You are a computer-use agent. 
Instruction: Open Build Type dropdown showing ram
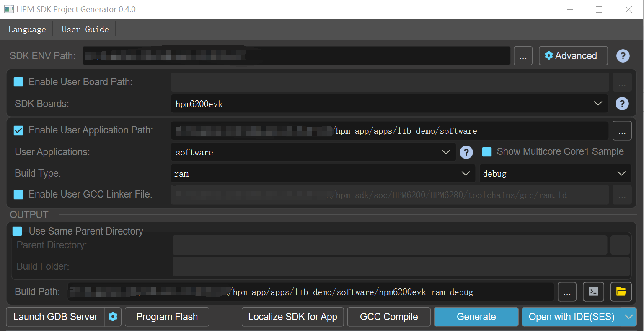click(x=323, y=174)
